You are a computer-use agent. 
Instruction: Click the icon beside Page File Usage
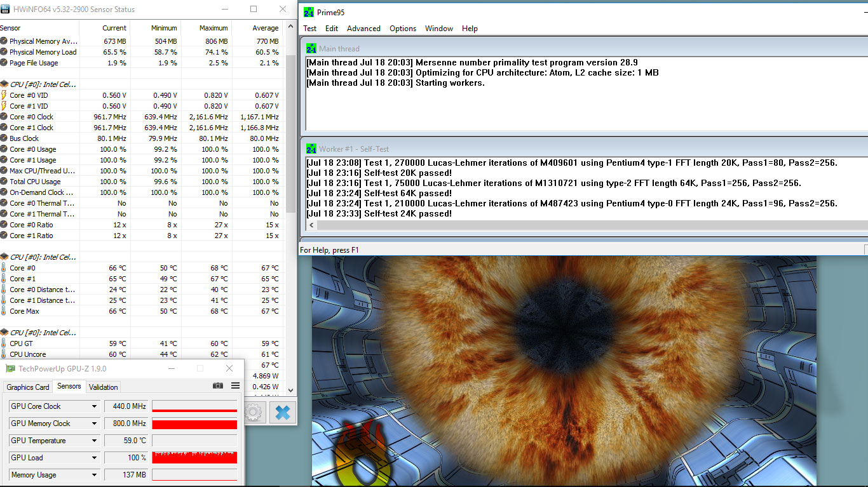pos(4,63)
